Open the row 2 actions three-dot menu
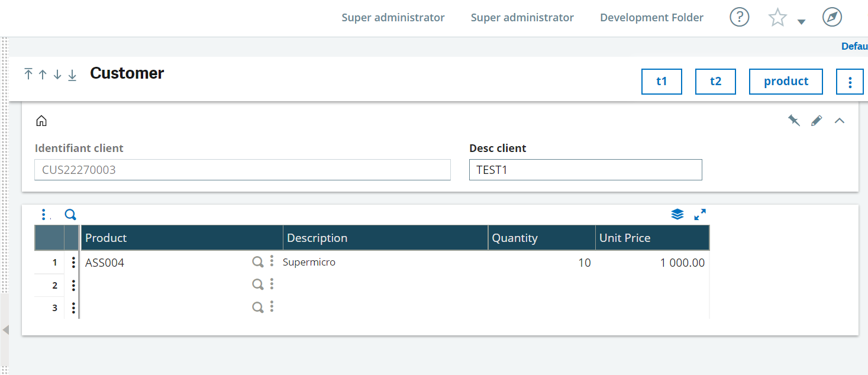This screenshot has width=868, height=375. tap(72, 285)
